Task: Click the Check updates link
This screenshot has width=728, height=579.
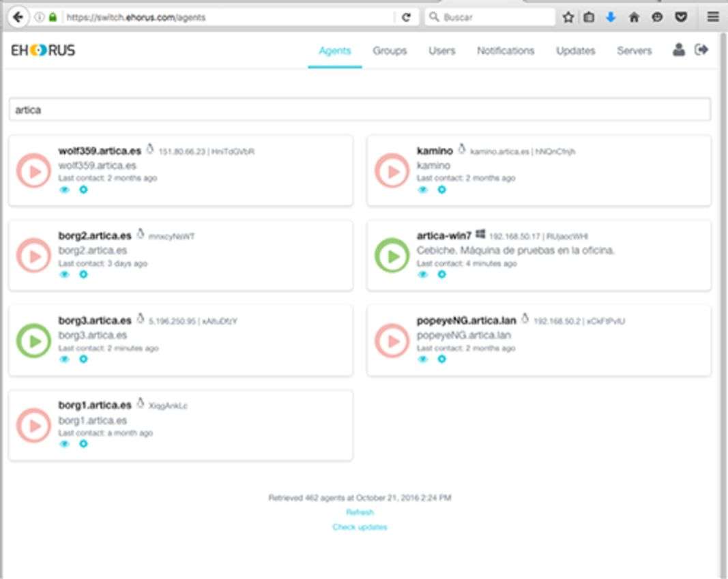Action: coord(360,527)
